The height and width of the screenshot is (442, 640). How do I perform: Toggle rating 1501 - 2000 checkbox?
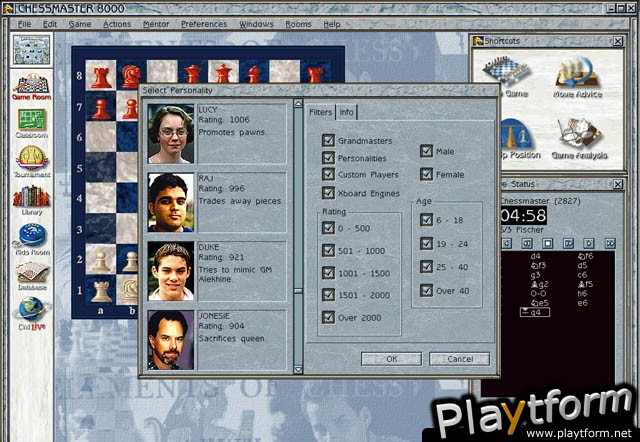[x=329, y=295]
